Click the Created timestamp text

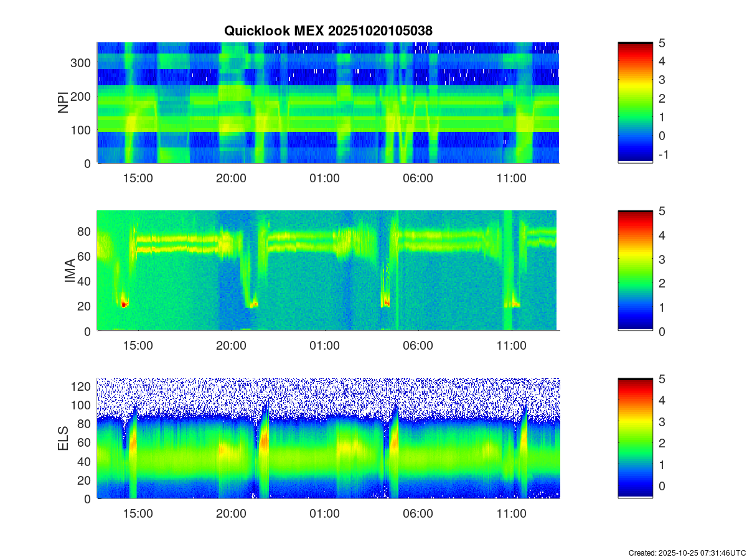[x=687, y=553]
